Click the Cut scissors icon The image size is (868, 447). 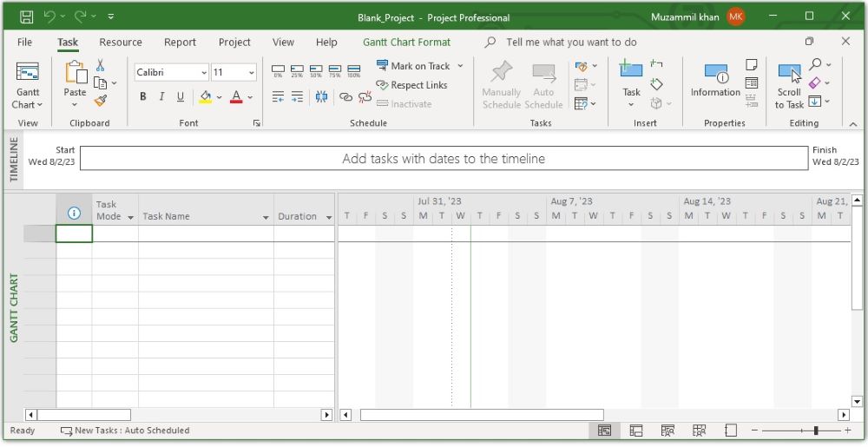(101, 65)
